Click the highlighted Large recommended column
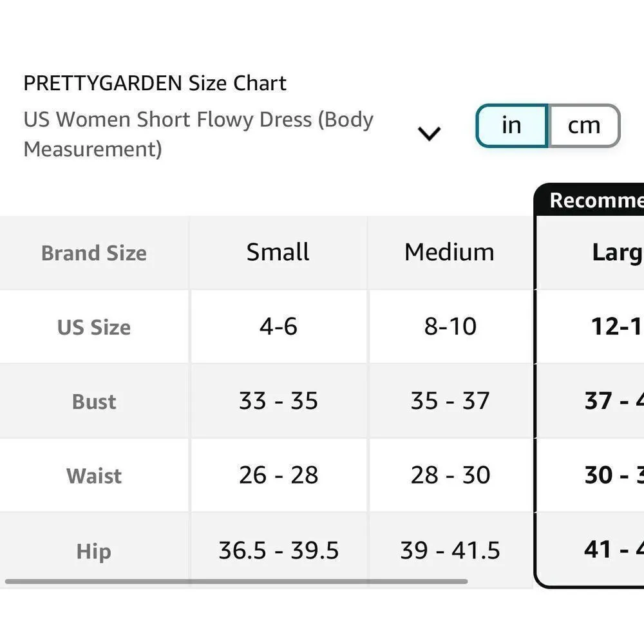Screen dimensions: 644x644 [605, 252]
